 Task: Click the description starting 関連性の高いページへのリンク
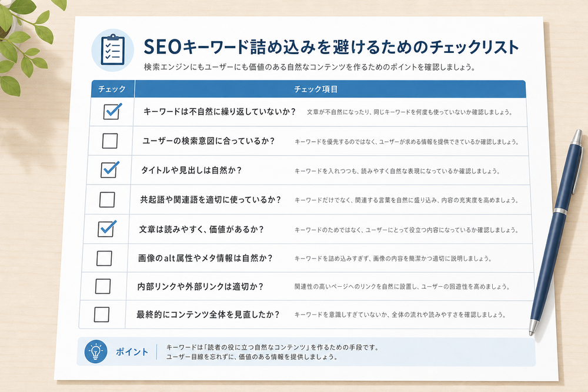pos(402,287)
